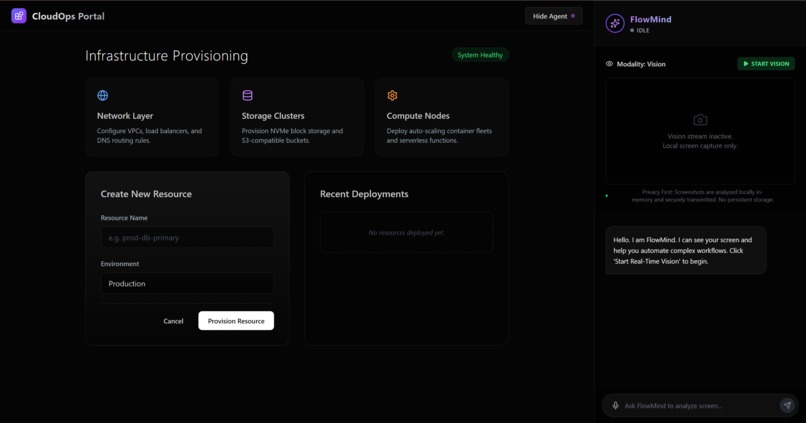
Task: Click the send message arrow icon
Action: tap(787, 405)
